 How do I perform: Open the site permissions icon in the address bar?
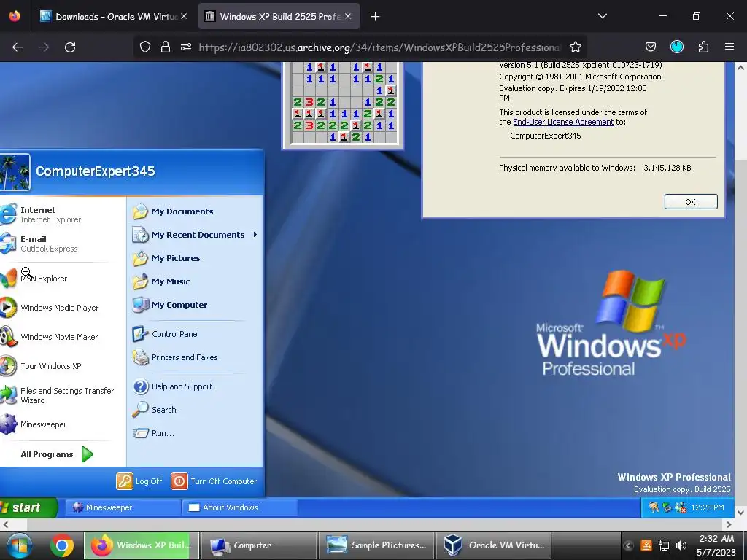[x=186, y=47]
